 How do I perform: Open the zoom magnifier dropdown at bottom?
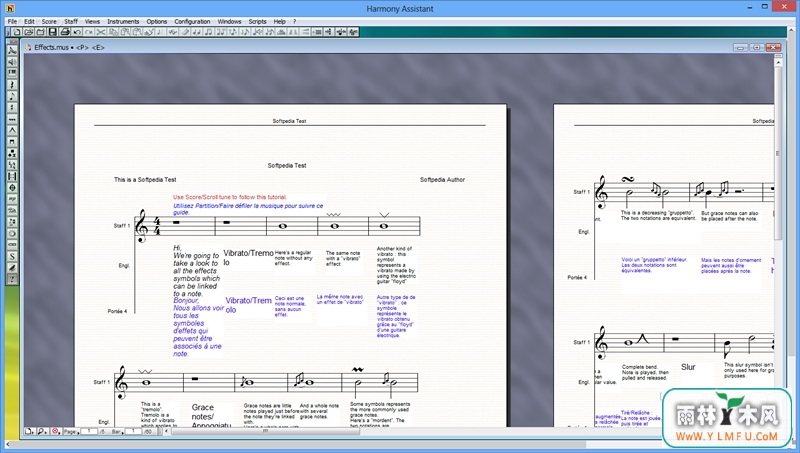pyautogui.click(x=42, y=432)
